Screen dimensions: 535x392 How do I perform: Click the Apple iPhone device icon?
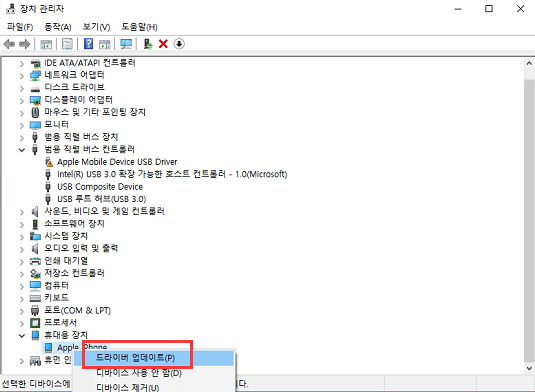[48, 348]
